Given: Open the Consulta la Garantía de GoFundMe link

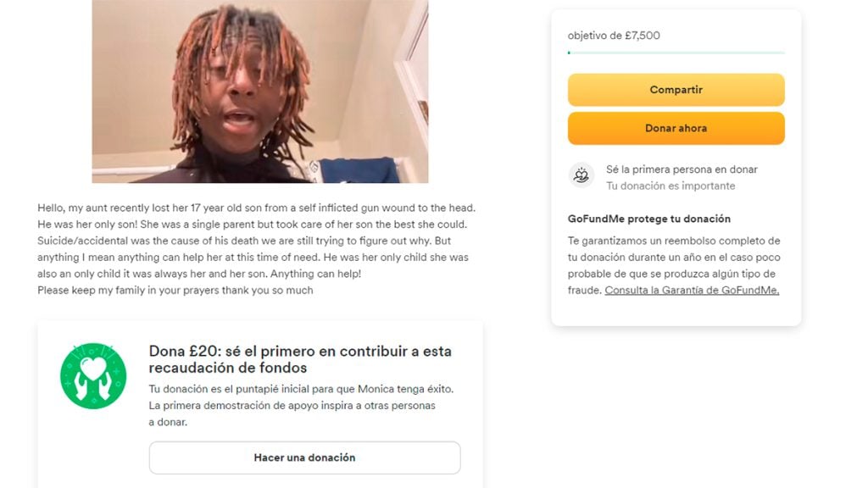Looking at the screenshot, I should click(692, 290).
